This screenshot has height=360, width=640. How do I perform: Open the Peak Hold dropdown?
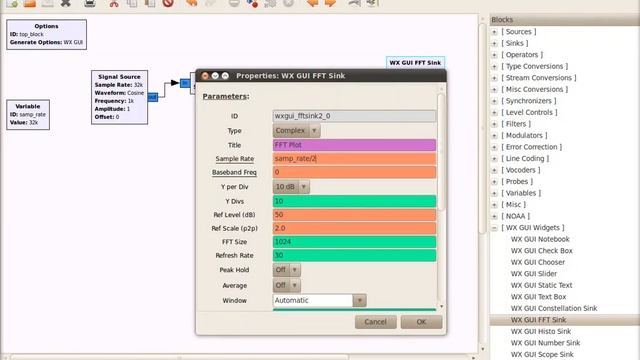point(287,270)
